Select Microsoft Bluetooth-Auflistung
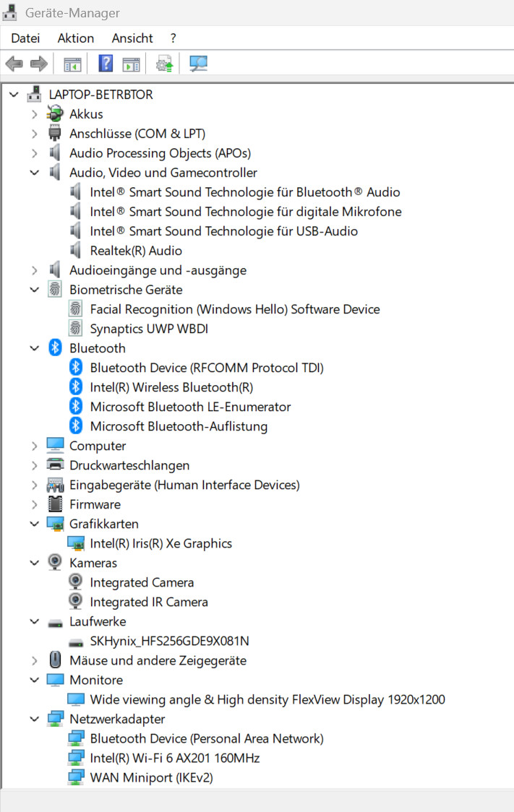514x812 pixels. (179, 426)
